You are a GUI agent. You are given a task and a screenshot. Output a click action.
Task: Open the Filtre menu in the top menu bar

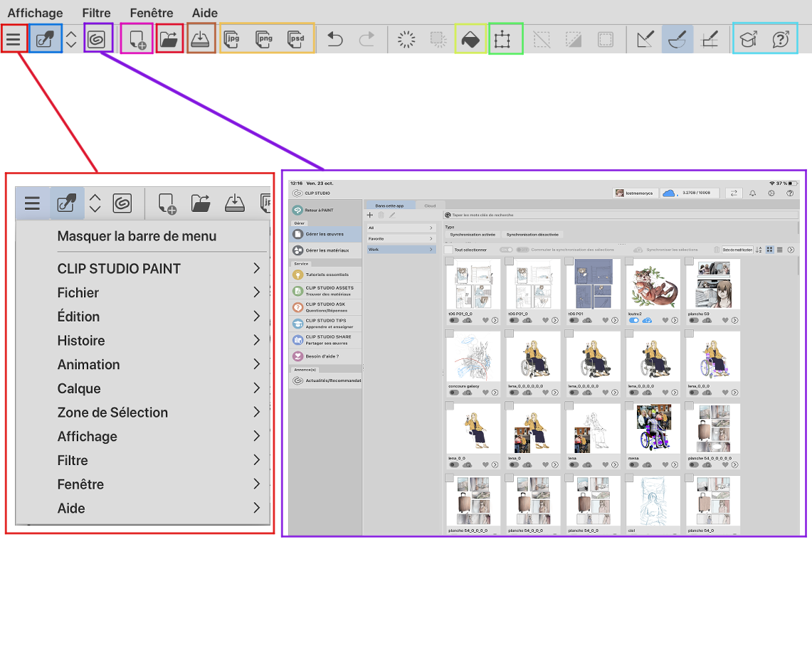(96, 13)
